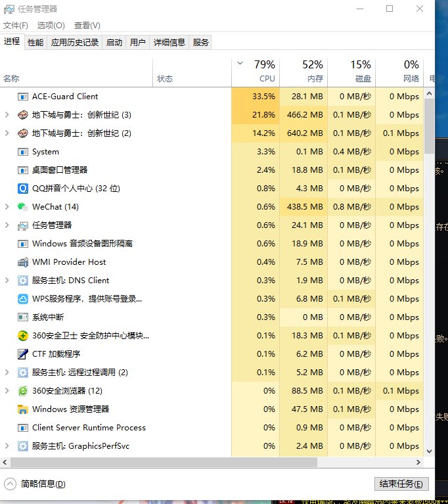This screenshot has height=504, width=448.
Task: Click the CTF 加载程序 pen icon
Action: [x=23, y=354]
